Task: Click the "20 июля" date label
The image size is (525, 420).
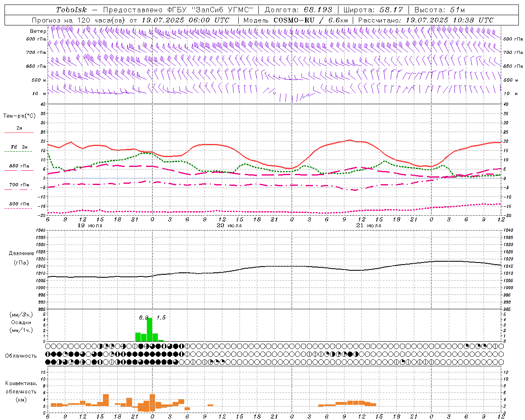Action: click(x=229, y=226)
